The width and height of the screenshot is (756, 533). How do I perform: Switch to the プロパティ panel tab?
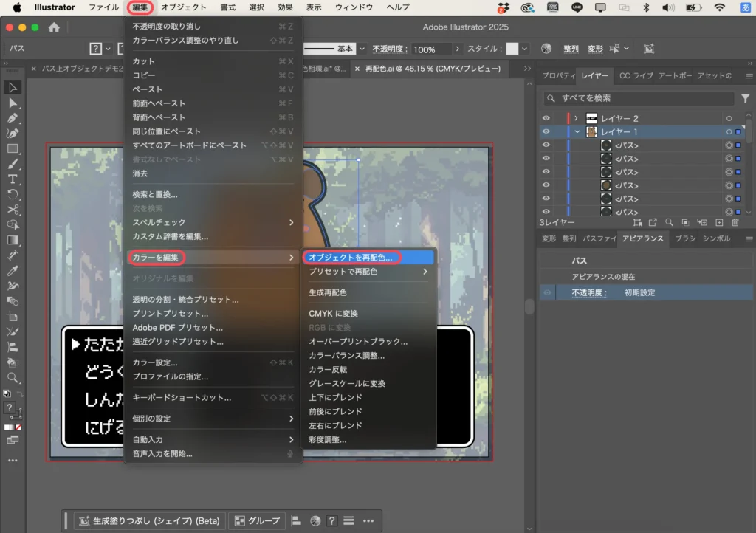coord(558,75)
